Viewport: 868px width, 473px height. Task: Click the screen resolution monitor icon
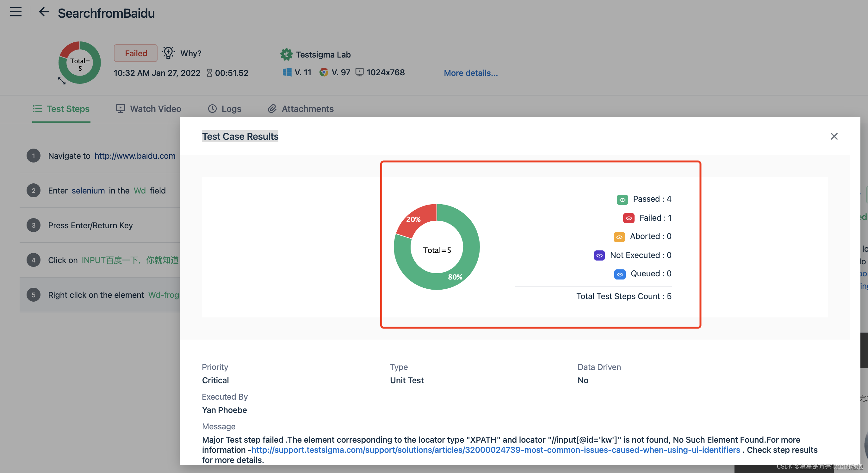[360, 72]
